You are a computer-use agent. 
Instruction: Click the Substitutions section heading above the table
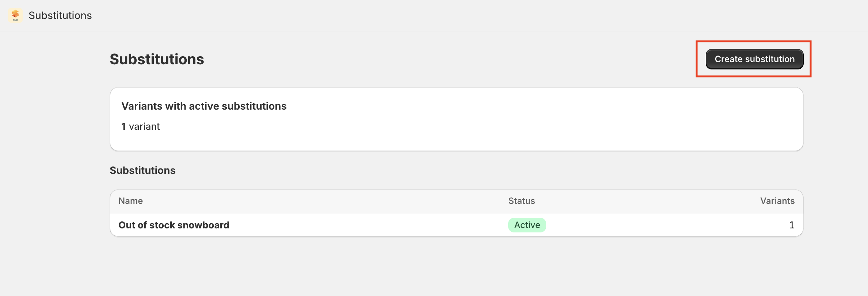(x=142, y=170)
